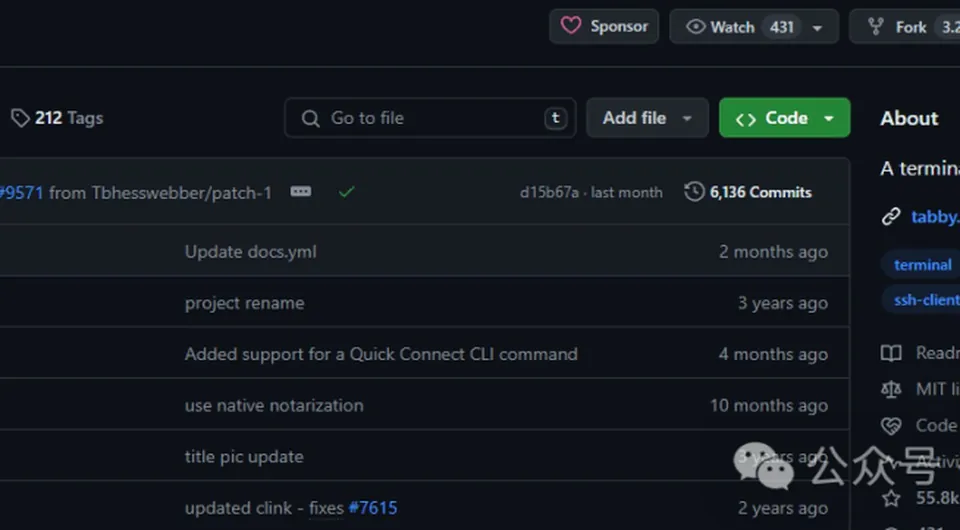Open 'project rename' commit message
This screenshot has width=960, height=530.
point(244,303)
